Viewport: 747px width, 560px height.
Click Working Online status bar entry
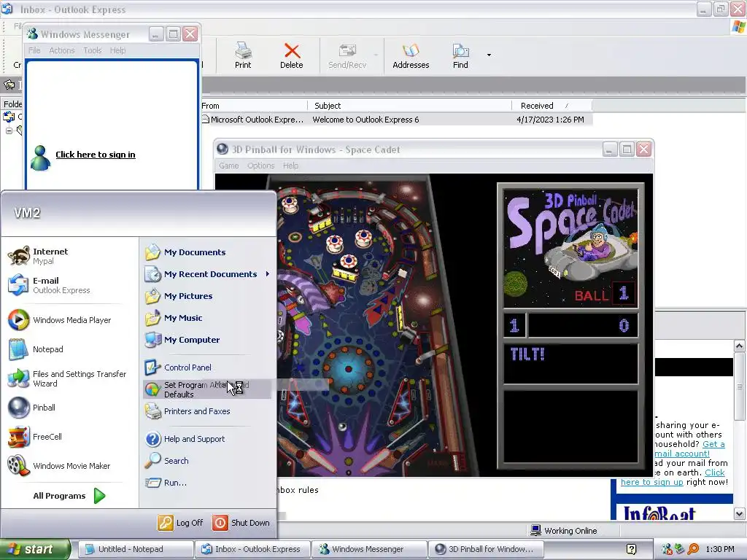564,531
